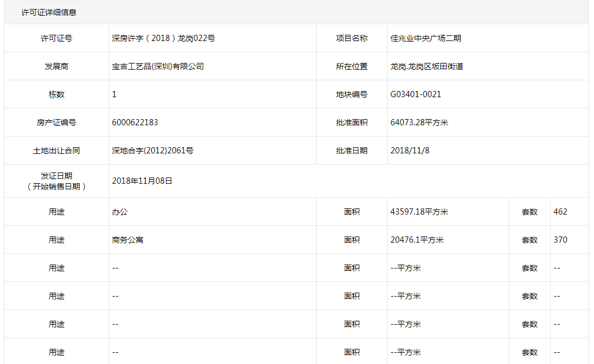Click the approval date 2018/11/8

click(410, 151)
